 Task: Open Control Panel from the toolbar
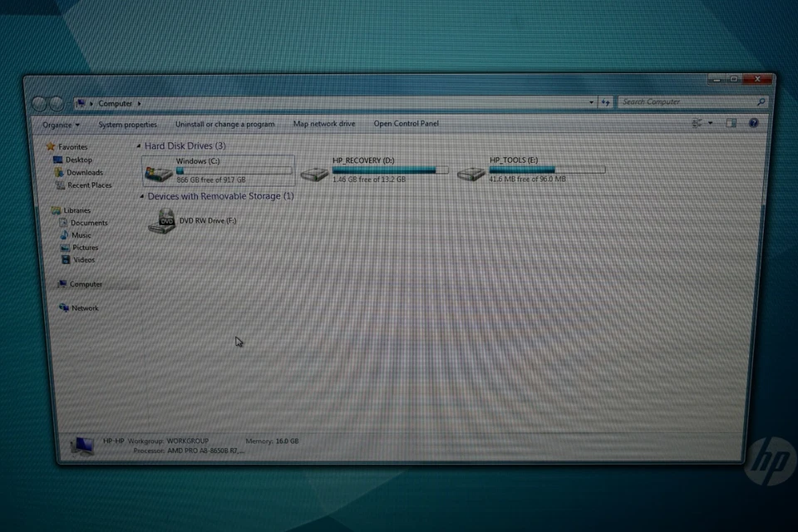(406, 123)
